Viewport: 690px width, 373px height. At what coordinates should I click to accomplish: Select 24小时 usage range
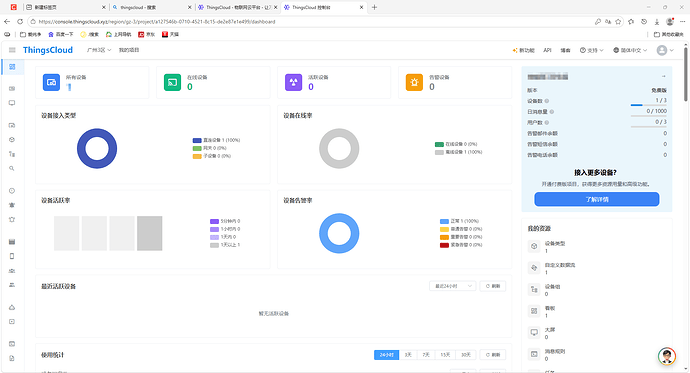click(386, 355)
